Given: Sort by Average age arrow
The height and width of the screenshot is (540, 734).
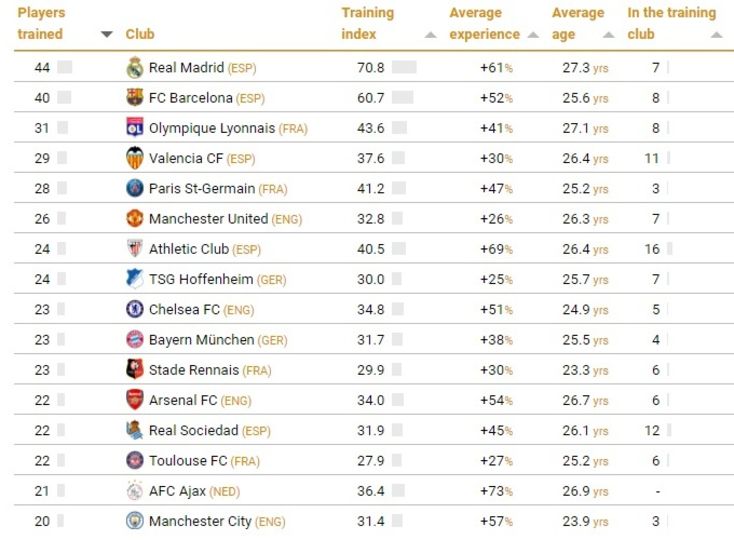Looking at the screenshot, I should point(609,35).
